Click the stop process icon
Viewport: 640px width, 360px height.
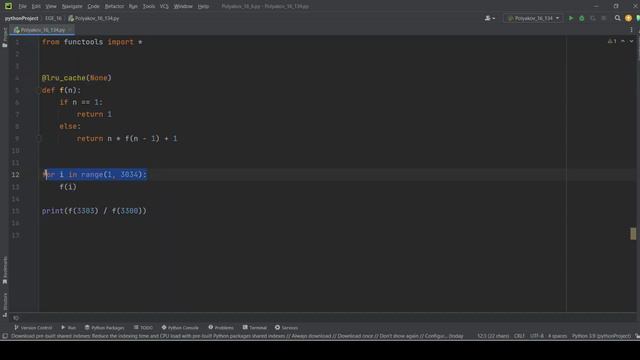click(604, 18)
